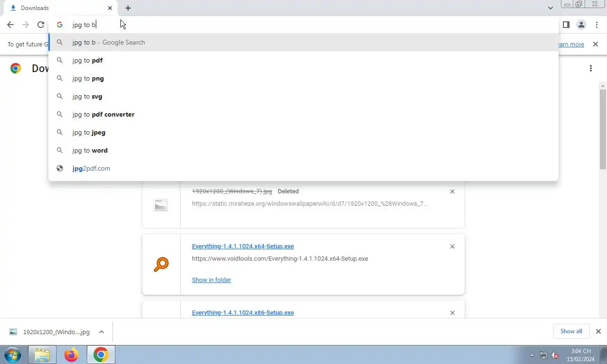Click 'Show all' downloads button
Screen dimensions: 607x364
(x=571, y=331)
